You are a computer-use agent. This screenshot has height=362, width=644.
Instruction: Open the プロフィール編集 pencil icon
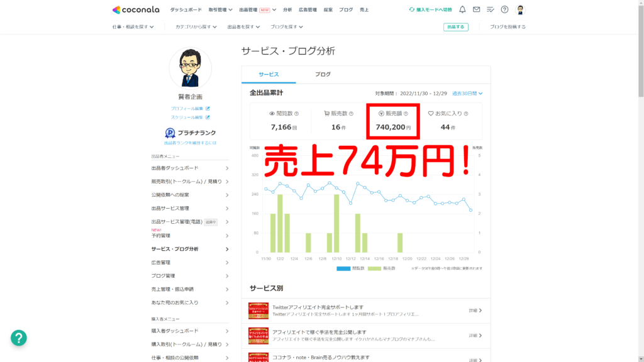click(x=208, y=109)
